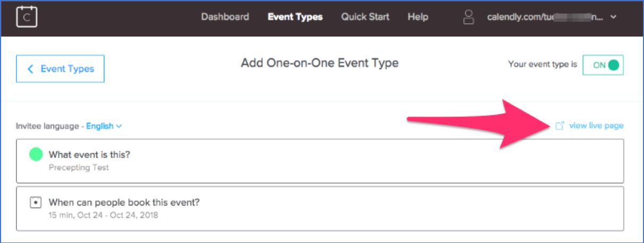Click the green status circle icon

click(36, 154)
